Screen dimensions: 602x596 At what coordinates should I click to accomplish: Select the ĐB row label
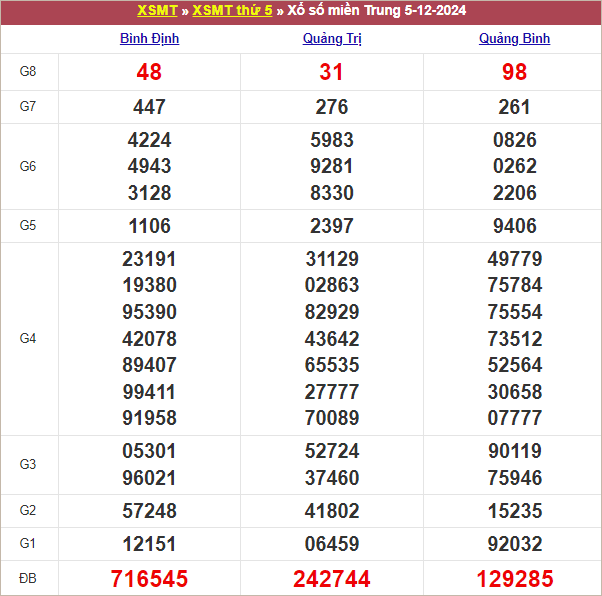click(28, 578)
